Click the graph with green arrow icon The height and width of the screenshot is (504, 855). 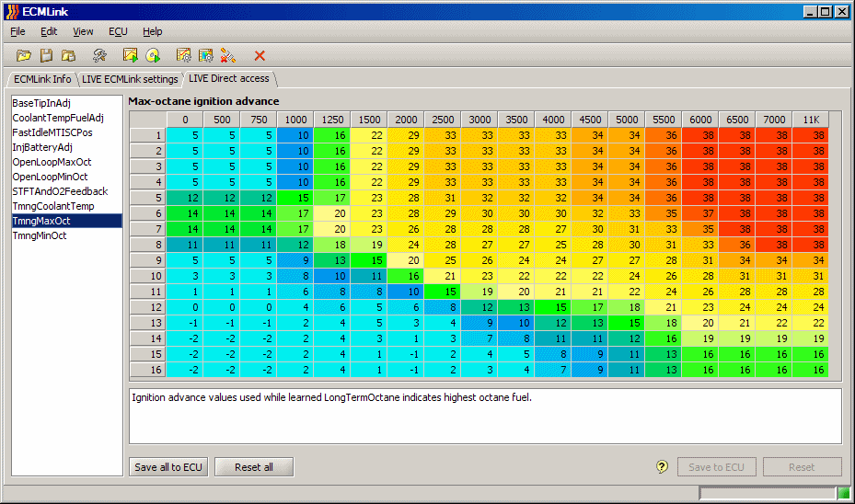click(130, 56)
